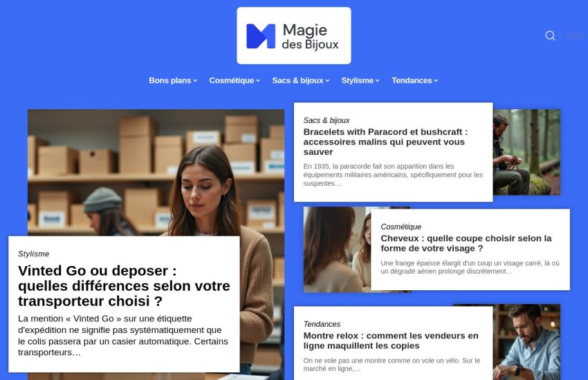Expand the Cosmétique menu chevron
The width and height of the screenshot is (588, 380).
click(x=258, y=81)
